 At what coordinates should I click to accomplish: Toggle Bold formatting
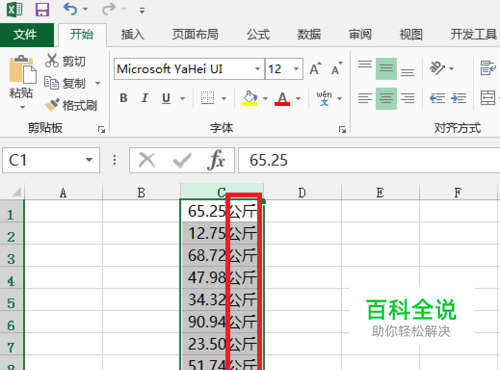[124, 98]
